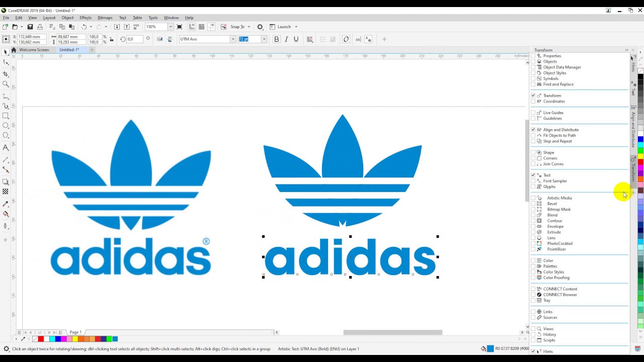644x362 pixels.
Task: Click the Mirror horizontally icon
Action: (160, 39)
